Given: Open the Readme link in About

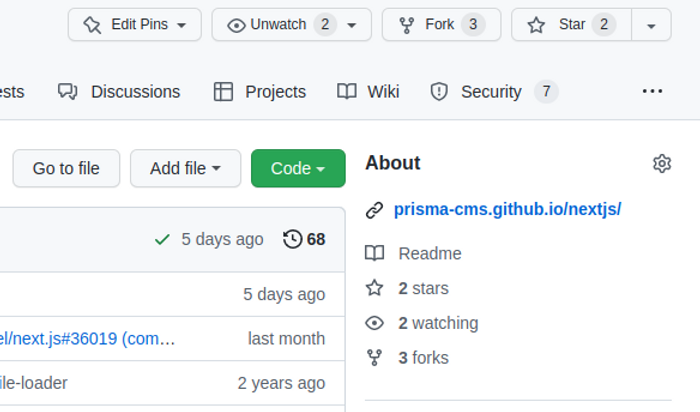Looking at the screenshot, I should (x=430, y=254).
